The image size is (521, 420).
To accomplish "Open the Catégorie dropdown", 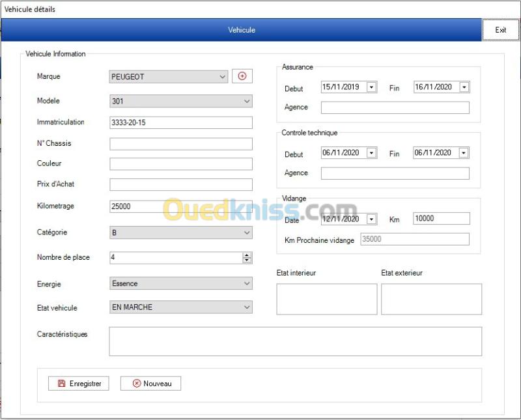I will 181,232.
